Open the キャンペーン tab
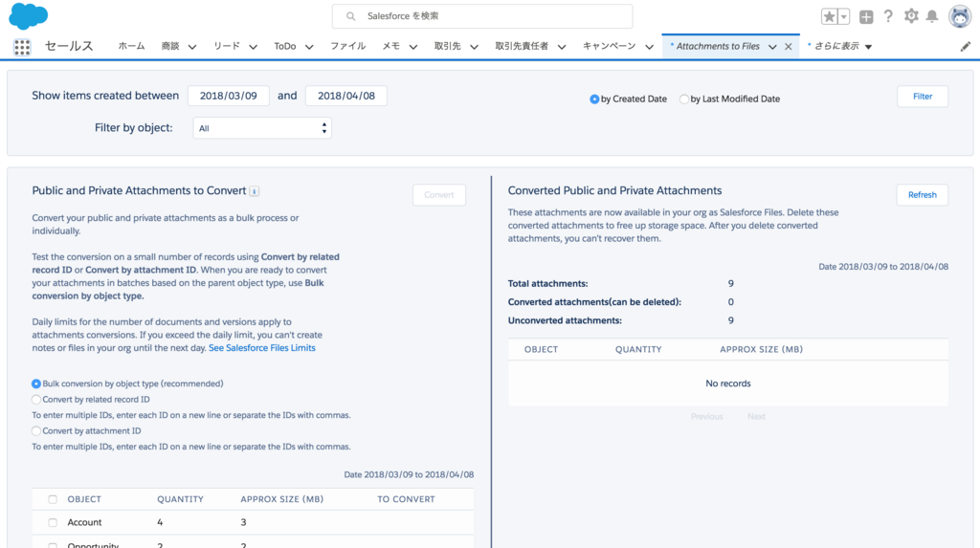Viewport: 980px width, 548px height. [609, 46]
